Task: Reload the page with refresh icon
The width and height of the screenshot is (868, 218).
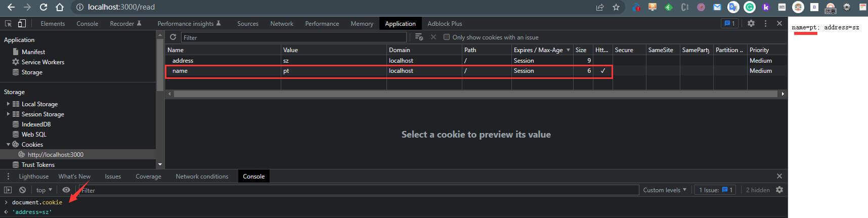Action: click(44, 7)
